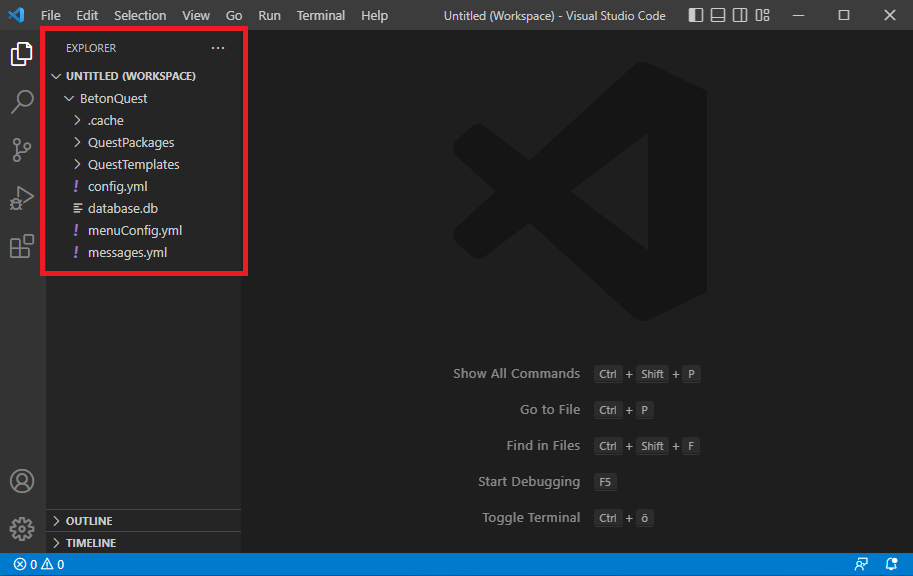
Task: Open the Customize Layout icon
Action: tap(763, 15)
